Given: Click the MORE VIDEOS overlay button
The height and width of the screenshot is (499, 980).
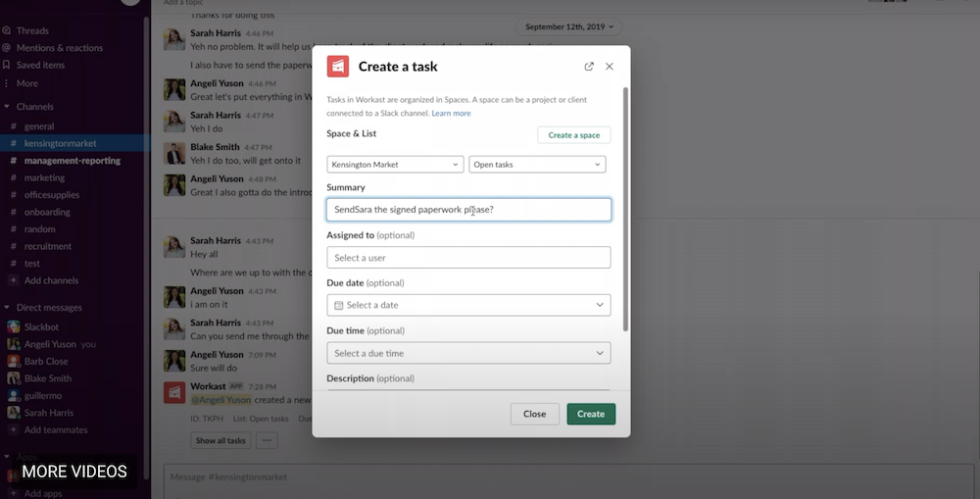Looking at the screenshot, I should 74,472.
